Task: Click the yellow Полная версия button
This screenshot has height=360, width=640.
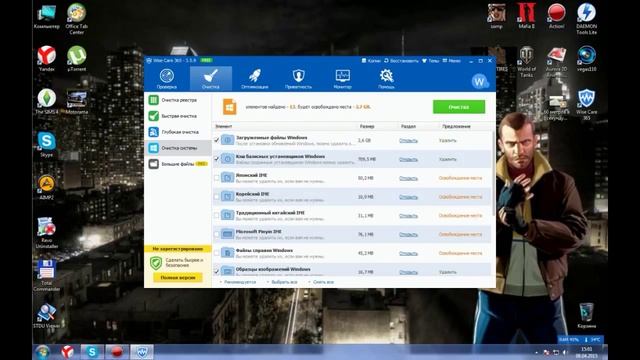Action: [178, 278]
